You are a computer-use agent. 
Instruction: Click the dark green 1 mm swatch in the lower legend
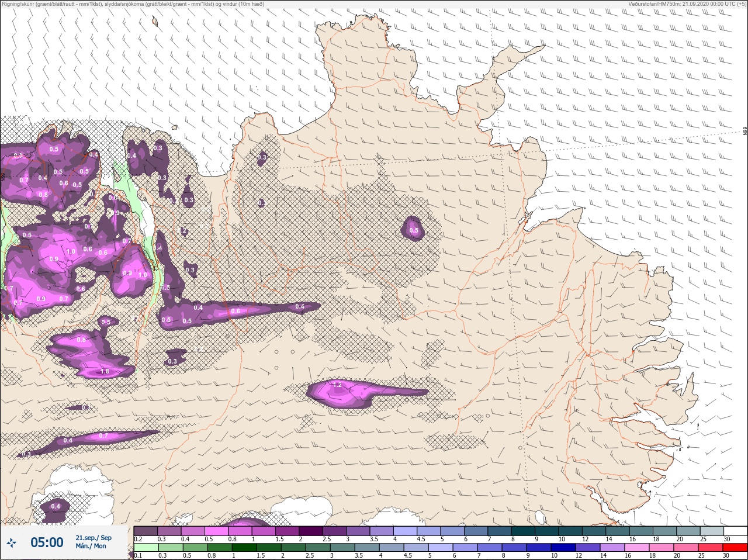(x=243, y=548)
